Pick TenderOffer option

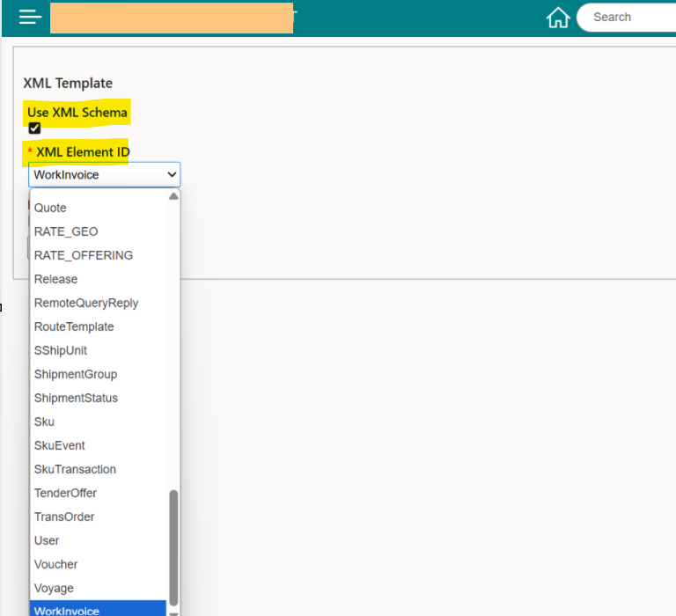click(x=98, y=493)
